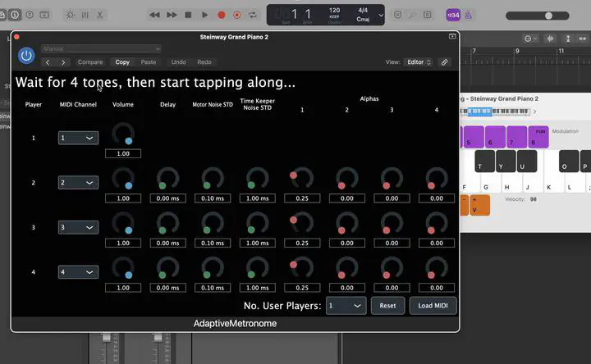The image size is (591, 364).
Task: Click the Reset button
Action: (388, 306)
